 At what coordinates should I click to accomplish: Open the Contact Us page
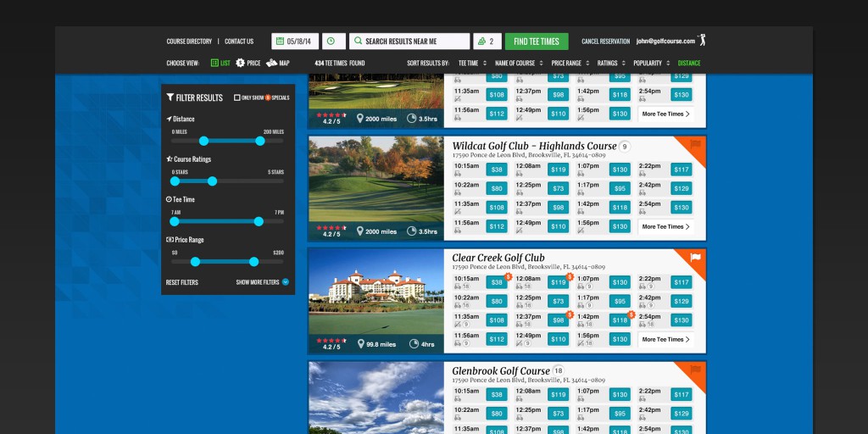(239, 42)
